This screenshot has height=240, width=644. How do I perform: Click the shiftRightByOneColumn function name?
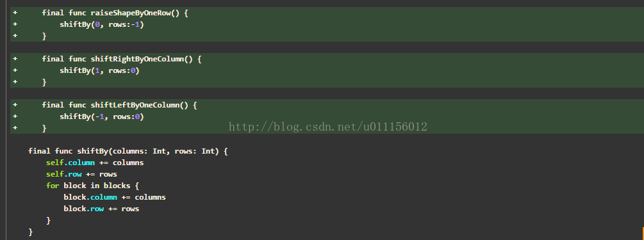(x=137, y=59)
